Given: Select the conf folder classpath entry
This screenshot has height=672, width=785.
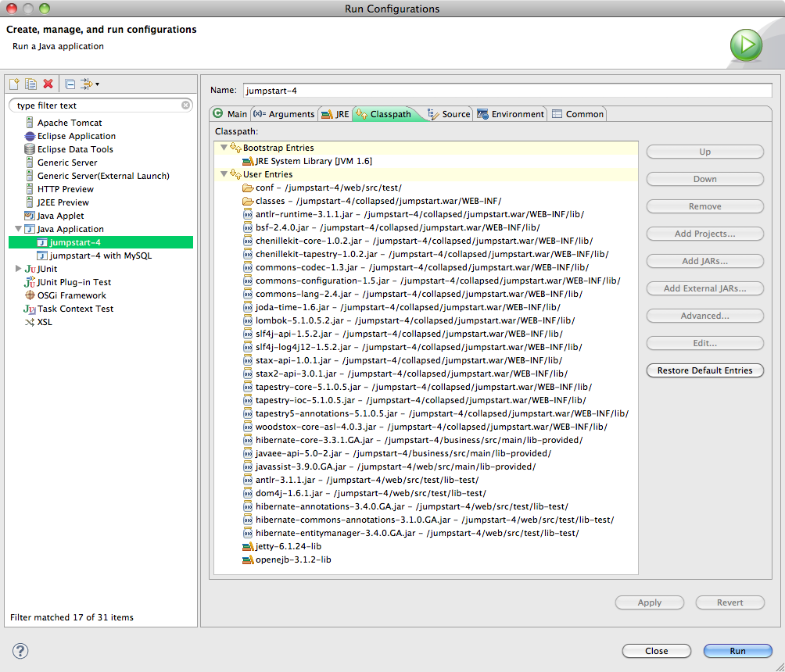Looking at the screenshot, I should point(322,188).
